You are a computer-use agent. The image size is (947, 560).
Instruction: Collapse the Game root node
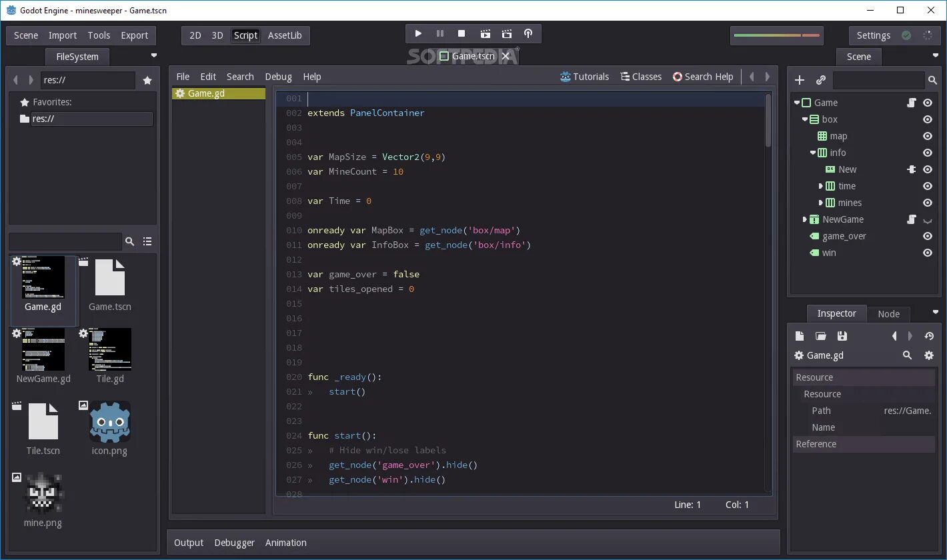point(797,103)
